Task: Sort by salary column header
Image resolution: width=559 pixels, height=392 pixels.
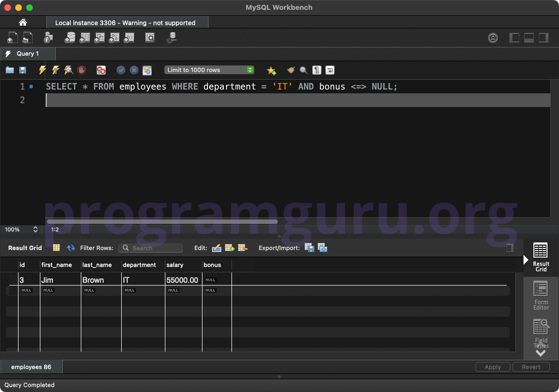Action: (175, 265)
